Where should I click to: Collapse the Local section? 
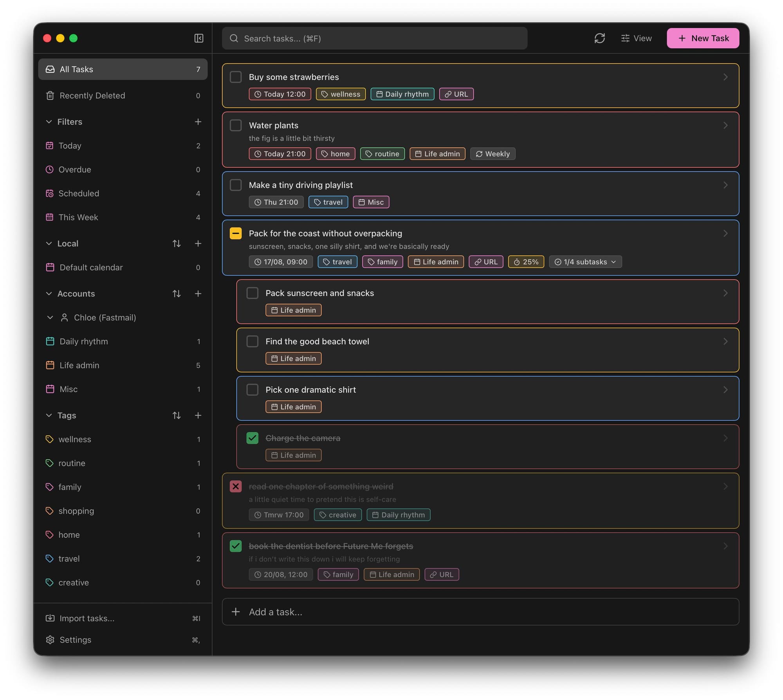[x=49, y=244]
